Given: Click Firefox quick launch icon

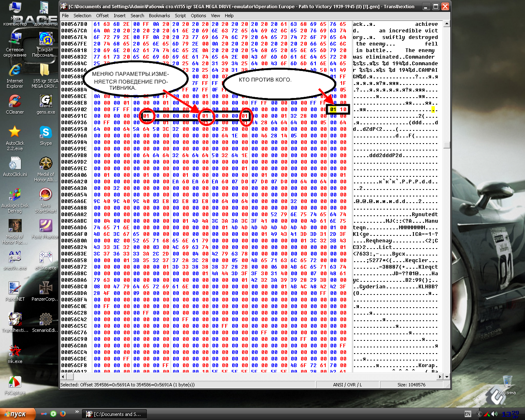Looking at the screenshot, I should (63, 414).
